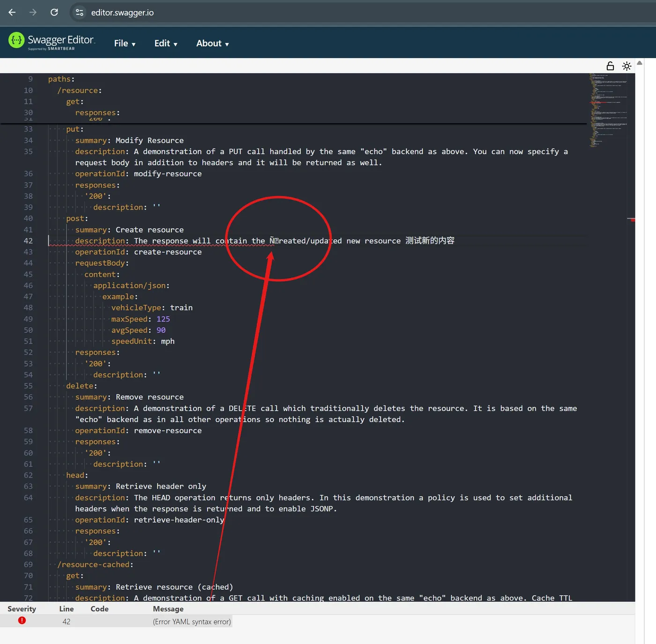Click the Swagger Editor logo
656x644 pixels.
click(52, 42)
